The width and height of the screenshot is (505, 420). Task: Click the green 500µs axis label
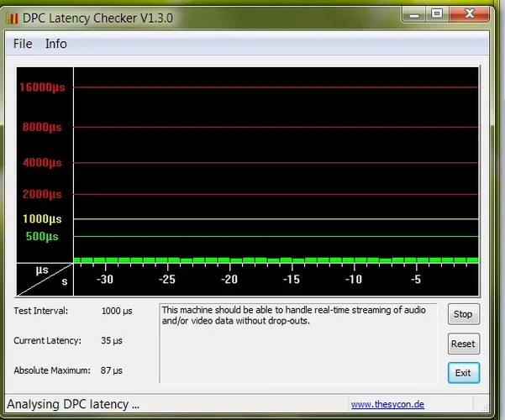[x=42, y=236]
